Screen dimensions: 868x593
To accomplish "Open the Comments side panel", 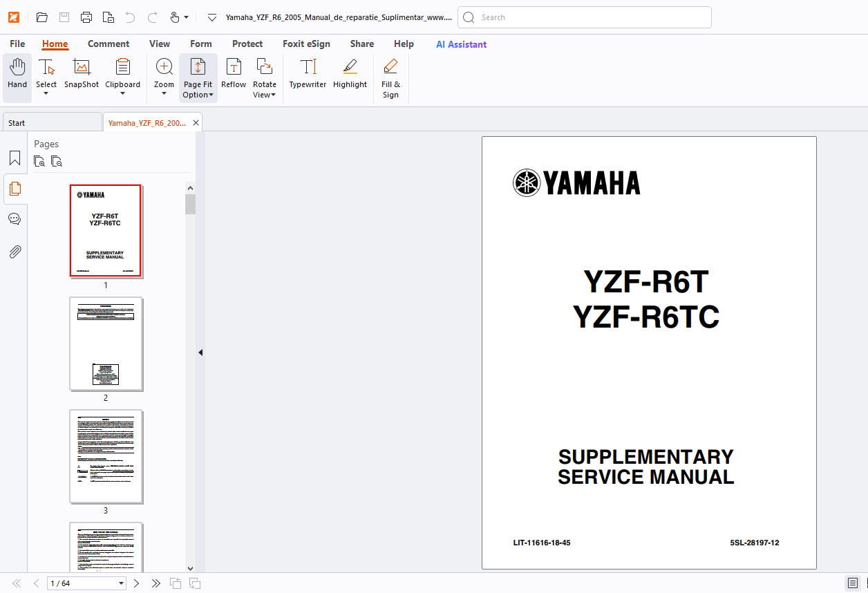I will click(15, 219).
